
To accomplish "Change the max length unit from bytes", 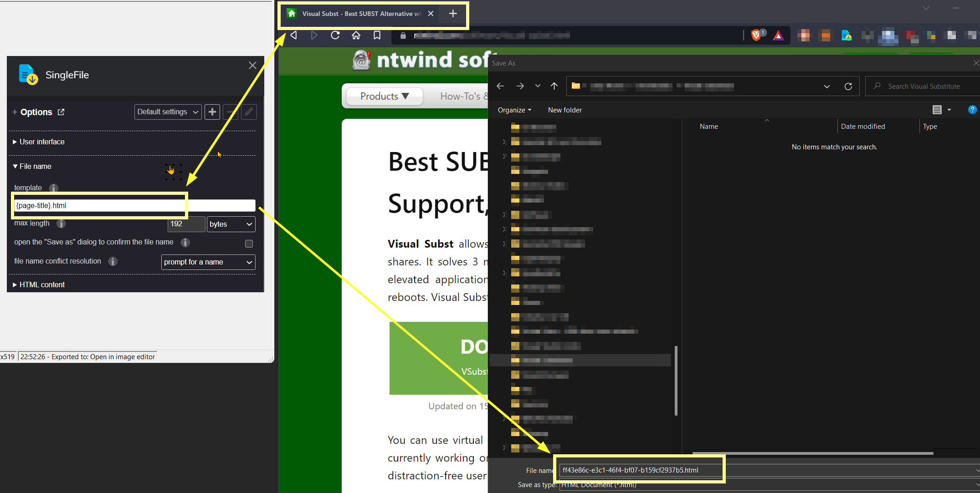I will point(231,224).
